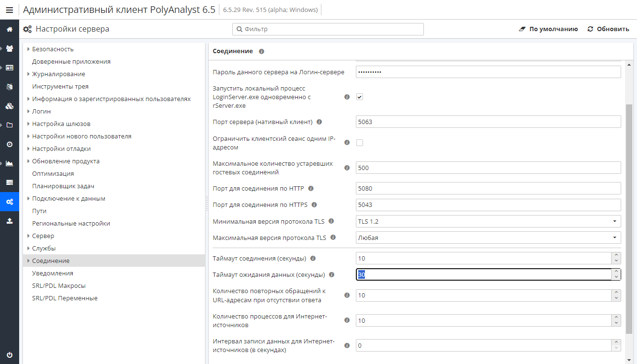Viewport: 637px width, 364px height.
Task: Click the power icon at sidebar bottom
Action: click(10, 355)
